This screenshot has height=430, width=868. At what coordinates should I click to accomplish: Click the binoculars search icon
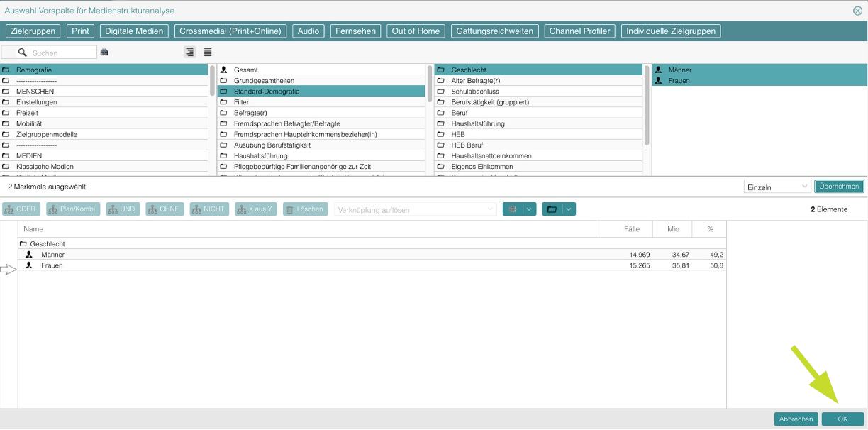pyautogui.click(x=104, y=53)
